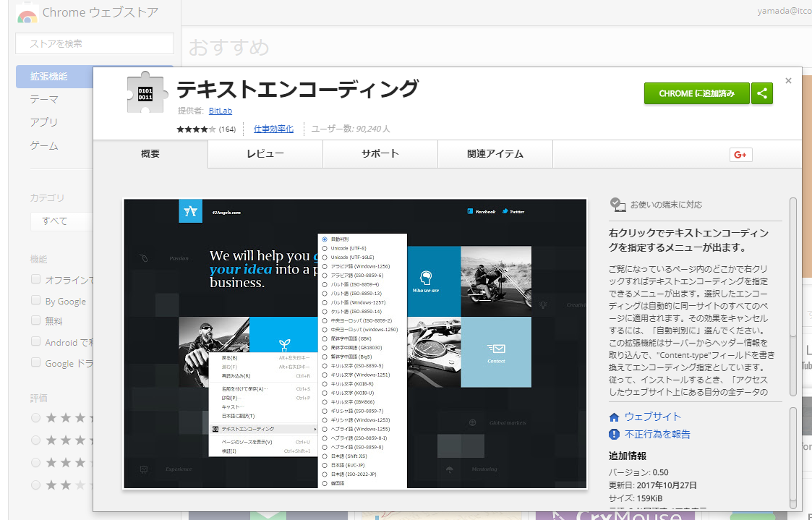
Task: Click the バージョン: 0.50 text
Action: (638, 472)
